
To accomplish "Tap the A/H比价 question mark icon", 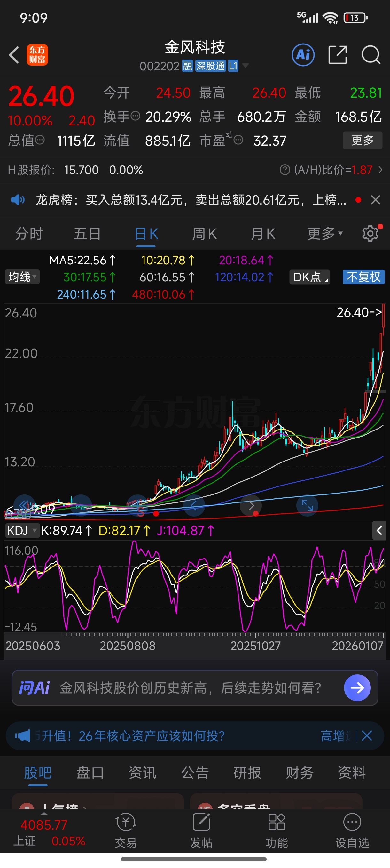I will 285,170.
